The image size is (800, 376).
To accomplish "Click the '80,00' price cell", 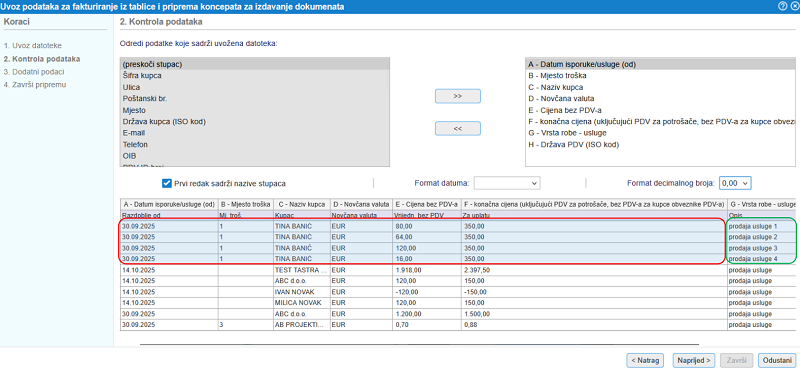I will [427, 226].
